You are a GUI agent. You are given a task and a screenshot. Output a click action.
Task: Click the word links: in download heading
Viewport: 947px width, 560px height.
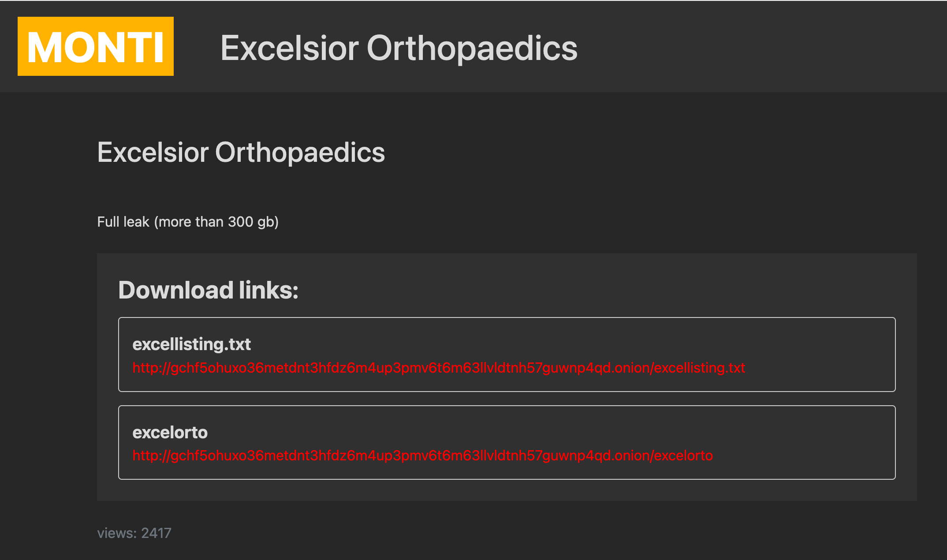tap(268, 290)
